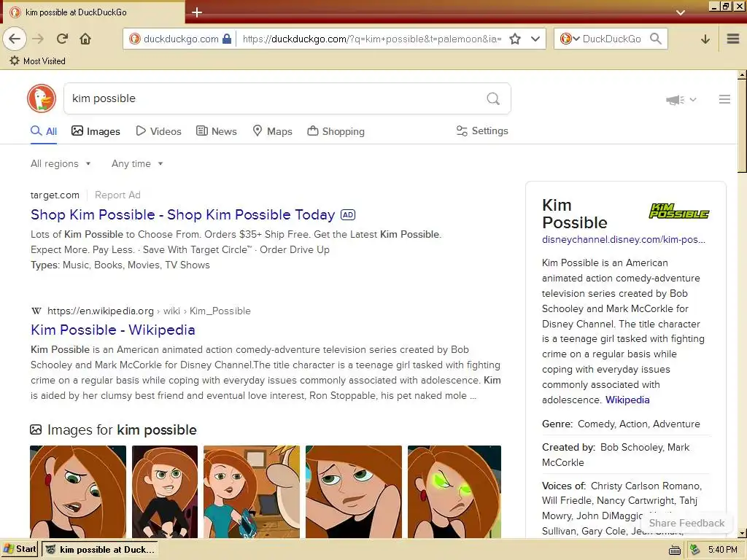Open 'Images for kim possible' heading
The width and height of the screenshot is (747, 560).
tap(113, 429)
